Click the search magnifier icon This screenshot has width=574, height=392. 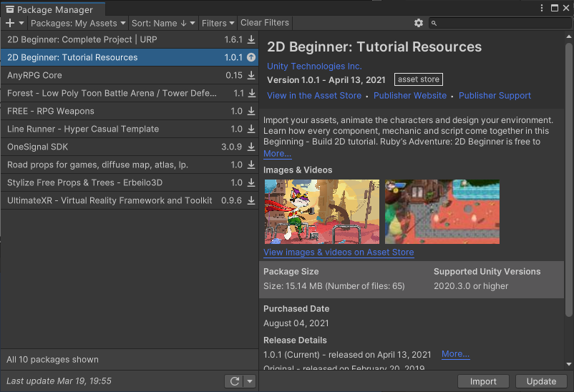point(434,23)
